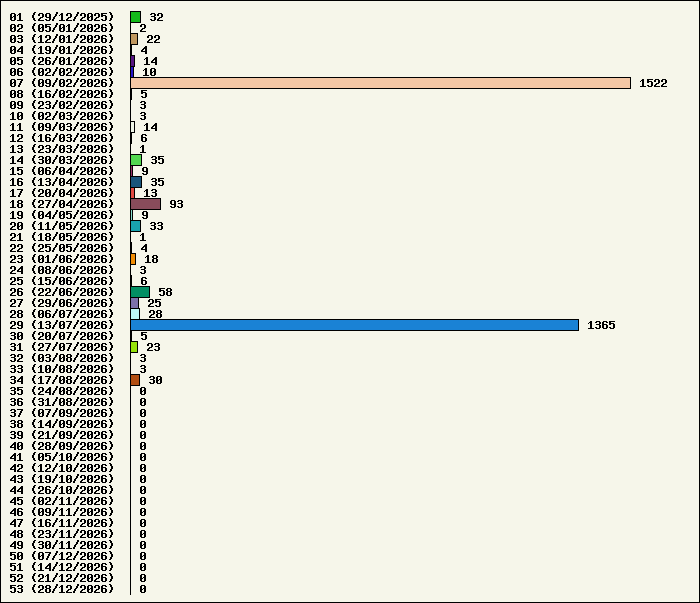Viewport: 700px width, 603px height.
Task: Select the row label 11 (09/03/2026)
Action: pos(62,127)
